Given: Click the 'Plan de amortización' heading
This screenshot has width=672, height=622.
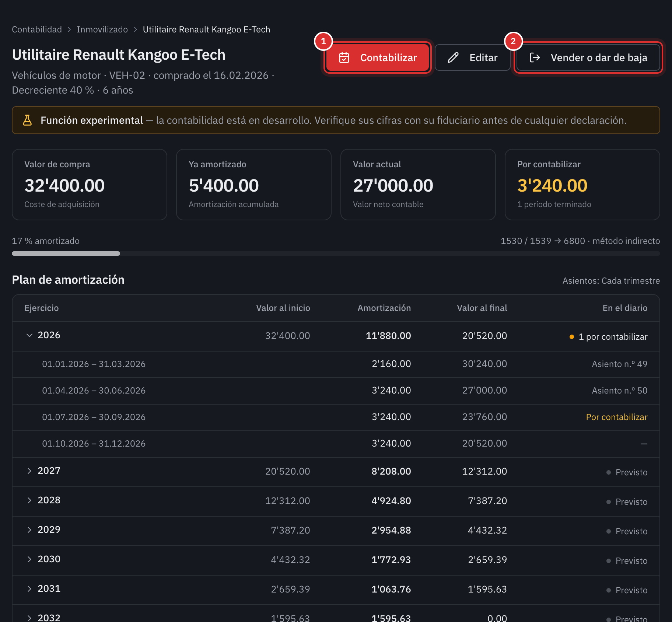Looking at the screenshot, I should pyautogui.click(x=68, y=280).
